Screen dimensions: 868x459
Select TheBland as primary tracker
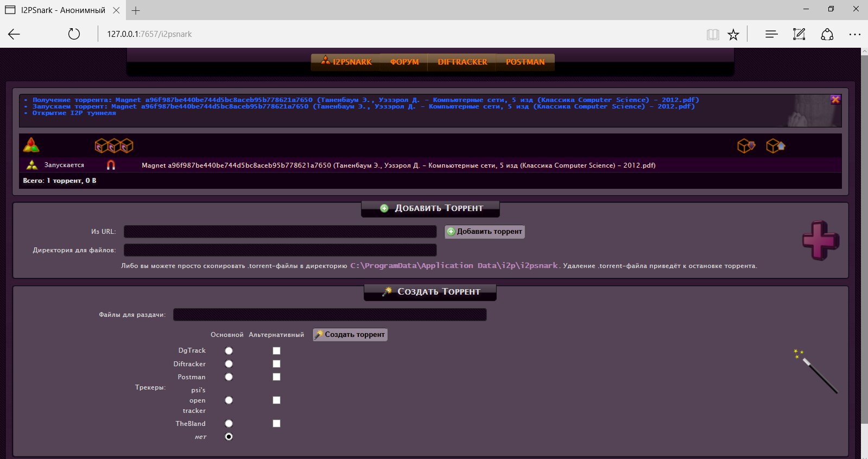click(x=229, y=424)
